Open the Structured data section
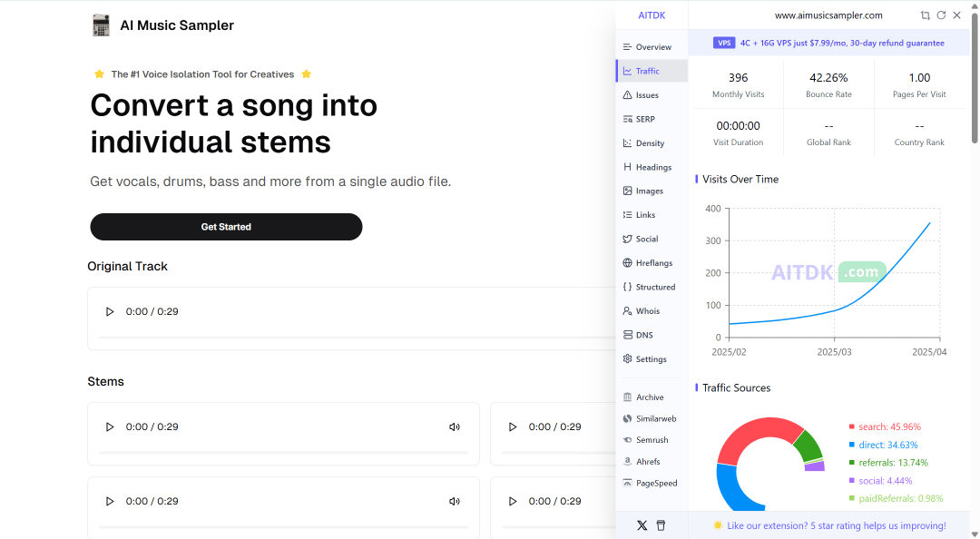980x539 pixels. coord(652,287)
